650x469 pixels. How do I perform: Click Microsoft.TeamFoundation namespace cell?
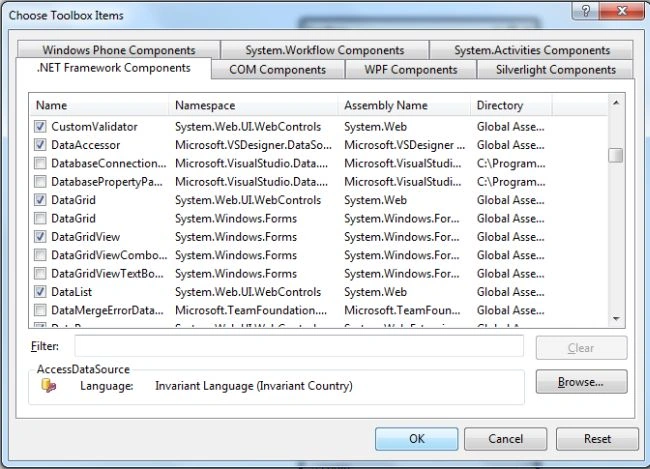[x=251, y=310]
